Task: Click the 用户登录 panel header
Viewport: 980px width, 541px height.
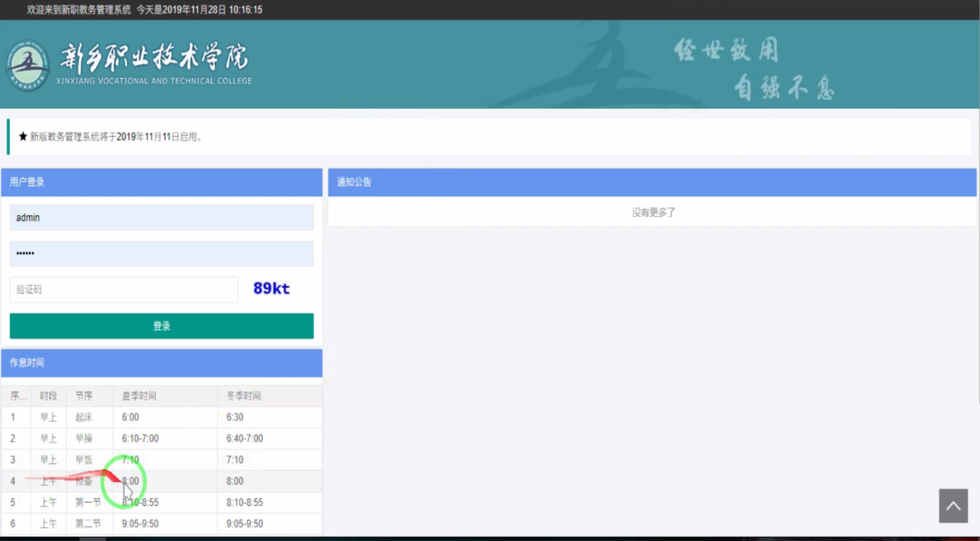Action: click(162, 183)
